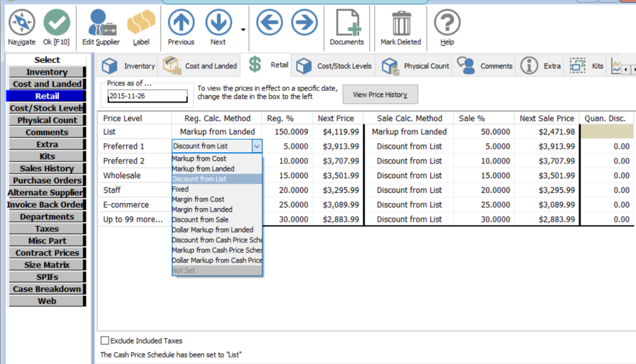This screenshot has width=636, height=364.
Task: Toggle the Exclude Included Taxes checkbox
Action: click(x=105, y=341)
